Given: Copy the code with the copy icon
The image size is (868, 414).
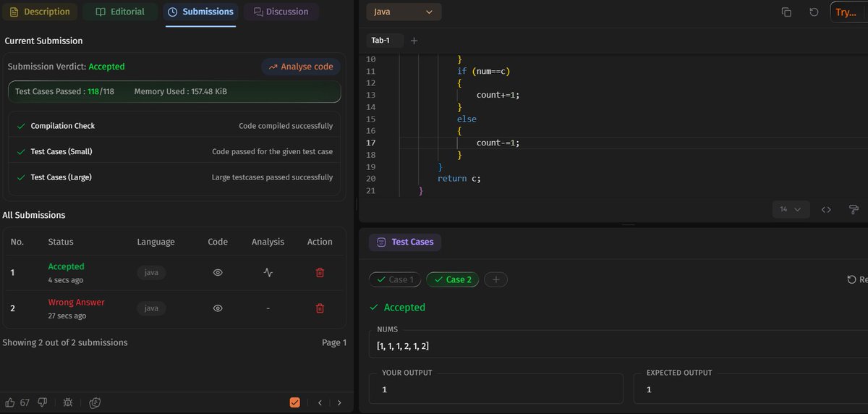Looking at the screenshot, I should tap(786, 12).
